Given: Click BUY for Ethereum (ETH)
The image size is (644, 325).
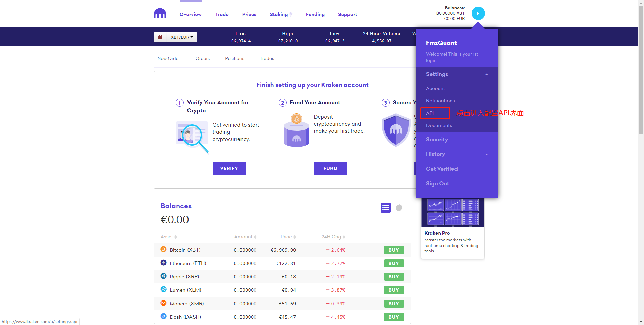Looking at the screenshot, I should tap(394, 263).
